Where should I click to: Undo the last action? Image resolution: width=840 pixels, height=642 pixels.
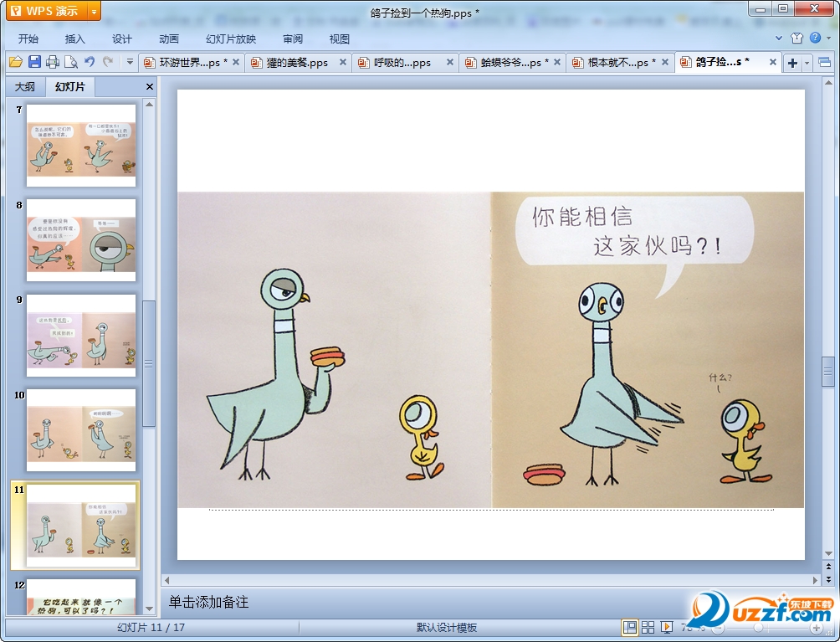[x=90, y=62]
